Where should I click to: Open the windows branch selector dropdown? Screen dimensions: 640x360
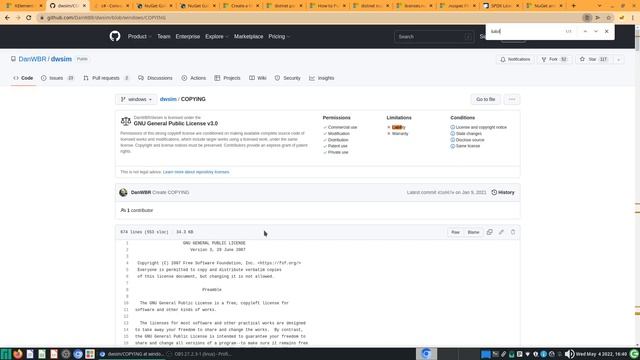136,99
